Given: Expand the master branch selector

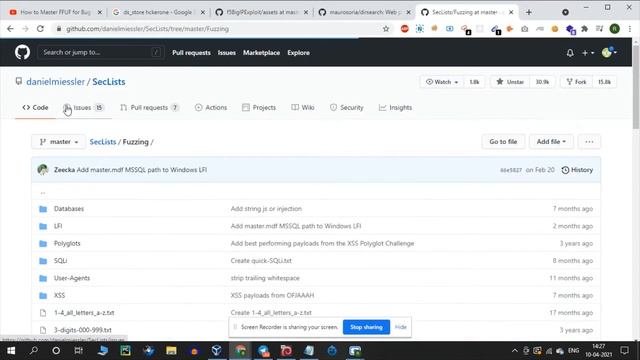Looking at the screenshot, I should pos(59,142).
